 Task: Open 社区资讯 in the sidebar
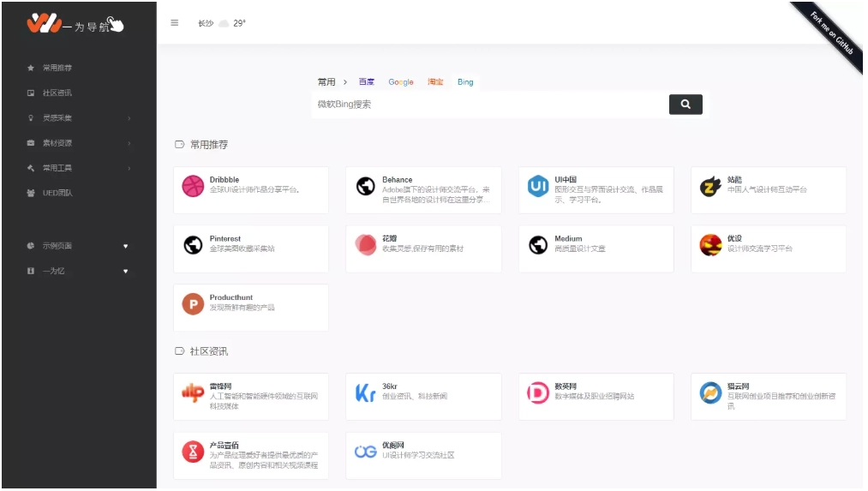[57, 93]
